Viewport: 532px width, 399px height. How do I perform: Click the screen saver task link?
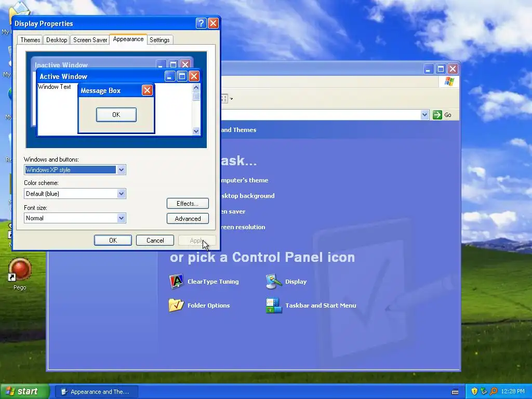233,211
